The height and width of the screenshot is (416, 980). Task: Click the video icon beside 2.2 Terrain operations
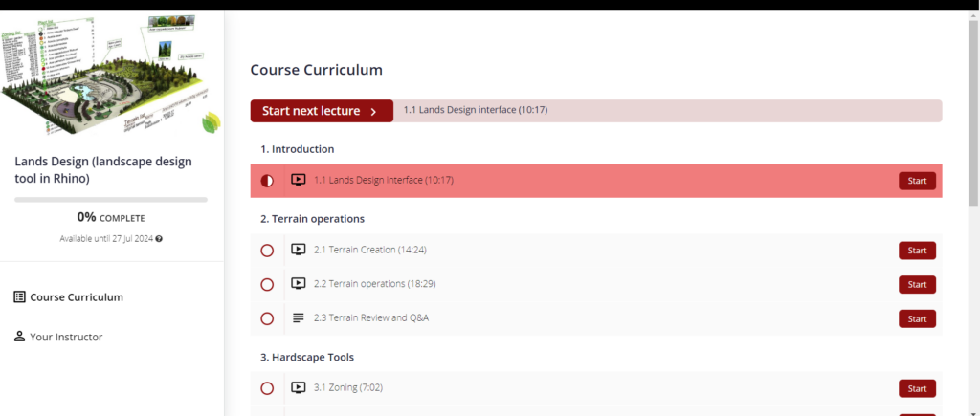pos(298,284)
